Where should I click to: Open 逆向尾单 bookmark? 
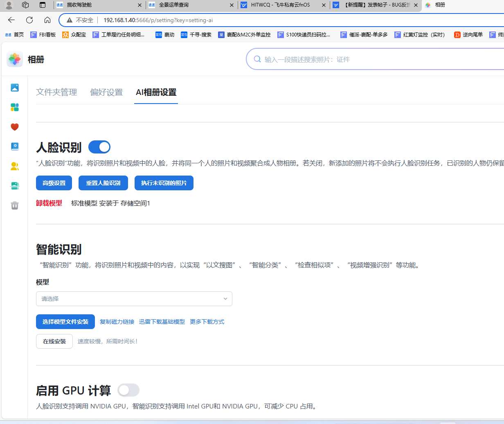(x=468, y=35)
